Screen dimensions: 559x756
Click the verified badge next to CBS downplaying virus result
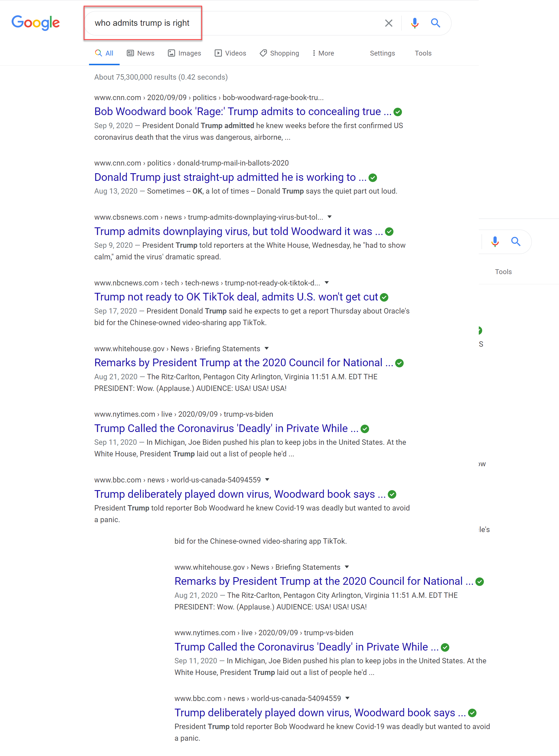(x=389, y=232)
